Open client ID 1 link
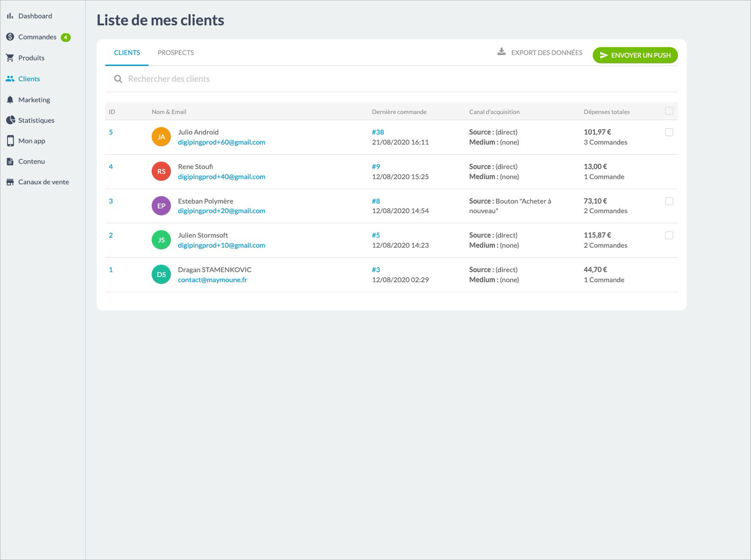This screenshot has width=751, height=560. (111, 270)
